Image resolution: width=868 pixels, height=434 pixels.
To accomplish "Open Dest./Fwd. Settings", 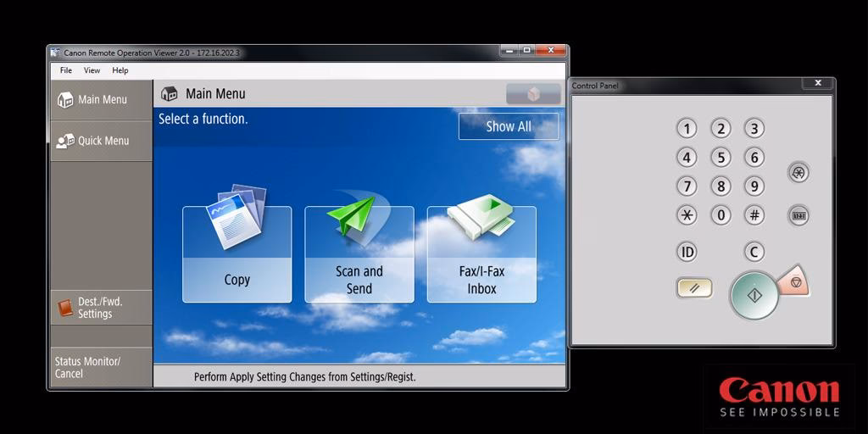I will pos(101,307).
